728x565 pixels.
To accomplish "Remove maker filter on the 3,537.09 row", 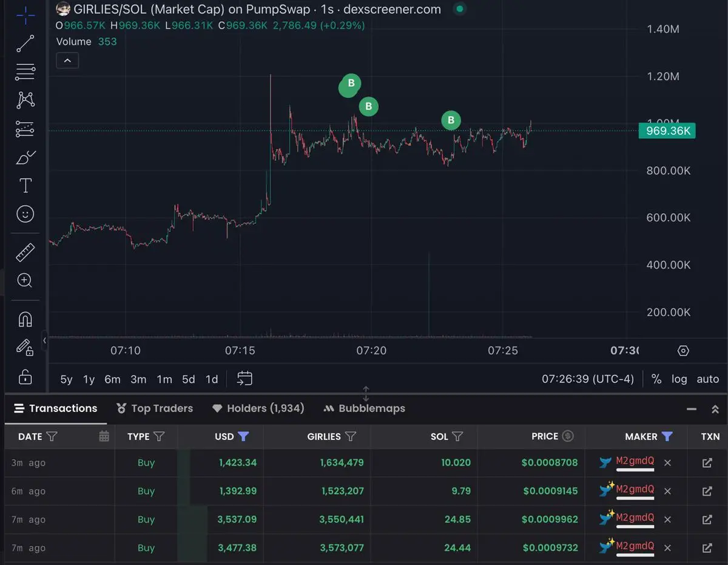I will (x=667, y=519).
